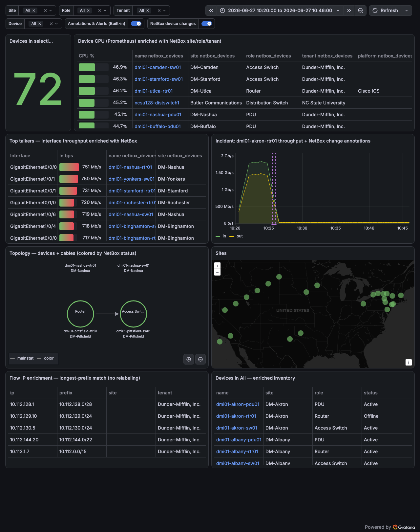Remove the All chip from the Device filter
The width and height of the screenshot is (420, 532).
(x=40, y=24)
